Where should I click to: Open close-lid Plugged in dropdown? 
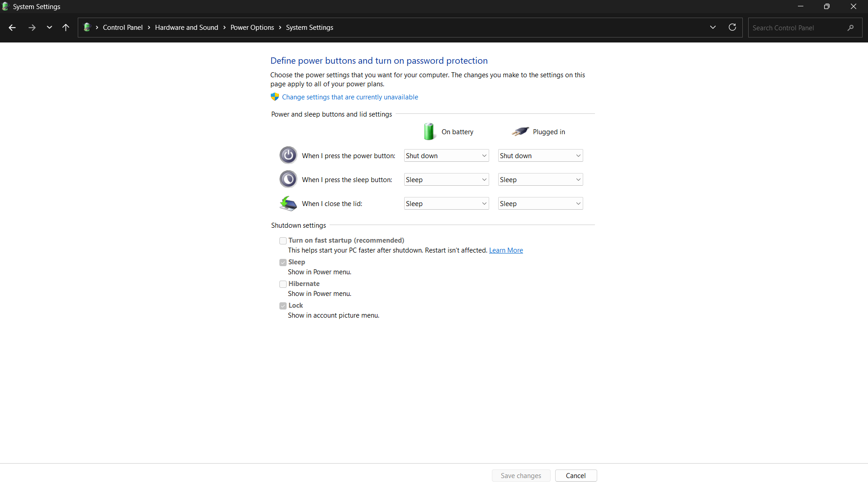click(540, 204)
